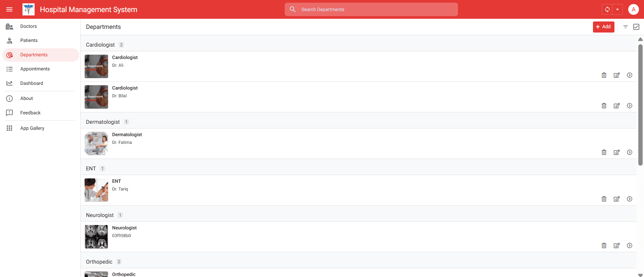
Task: Edit the Neurologist 03f958b0 record
Action: [x=617, y=245]
